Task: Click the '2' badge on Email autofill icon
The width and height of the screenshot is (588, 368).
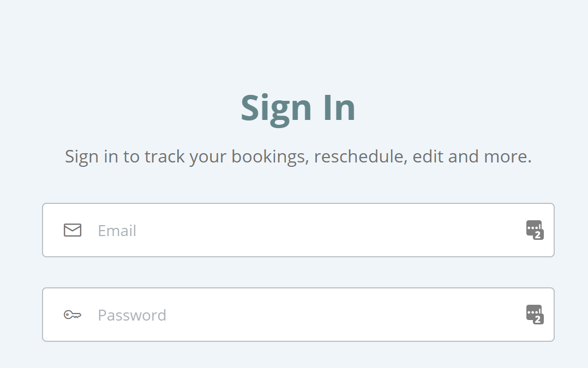Action: coord(538,236)
